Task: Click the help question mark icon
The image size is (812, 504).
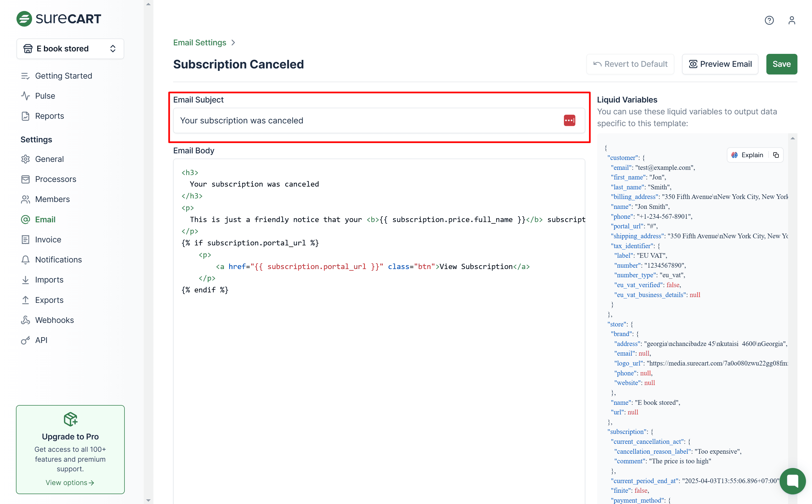Action: click(769, 20)
